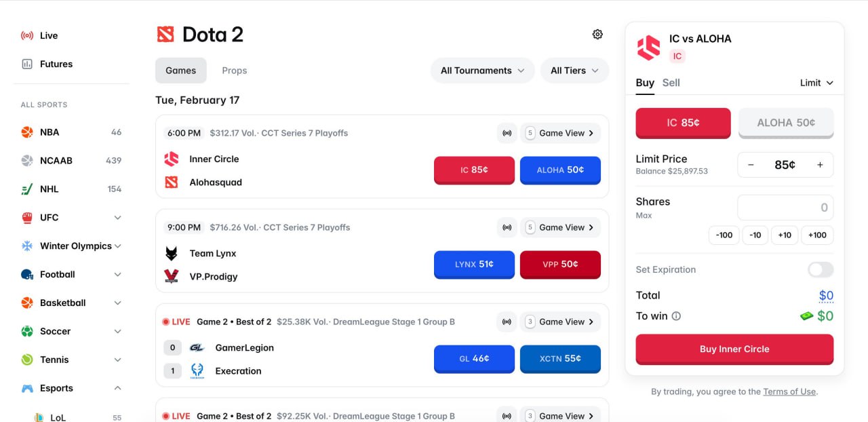This screenshot has width=868, height=422.
Task: Open the Futures section icon
Action: point(26,64)
